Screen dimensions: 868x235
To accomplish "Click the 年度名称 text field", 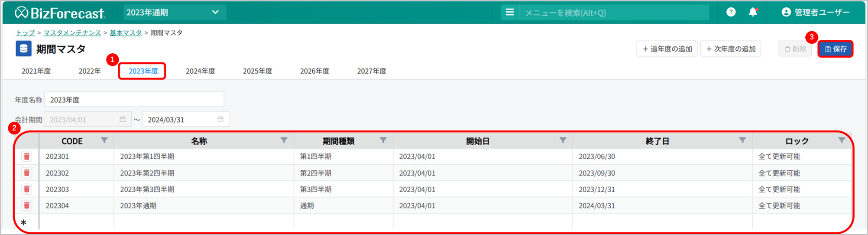I will point(134,100).
